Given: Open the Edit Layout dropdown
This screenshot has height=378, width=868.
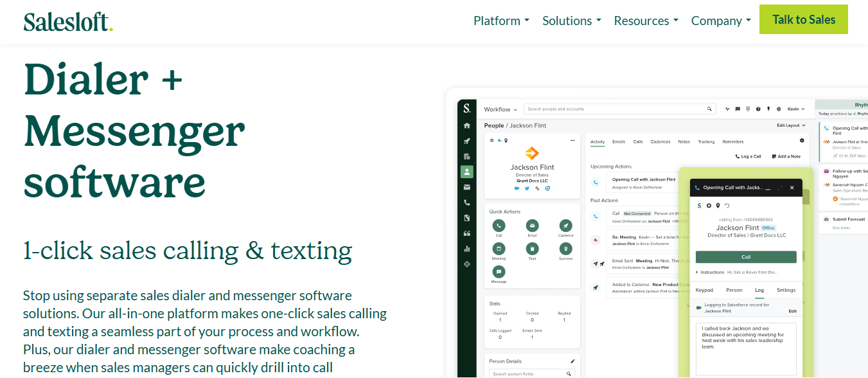Looking at the screenshot, I should pyautogui.click(x=789, y=125).
